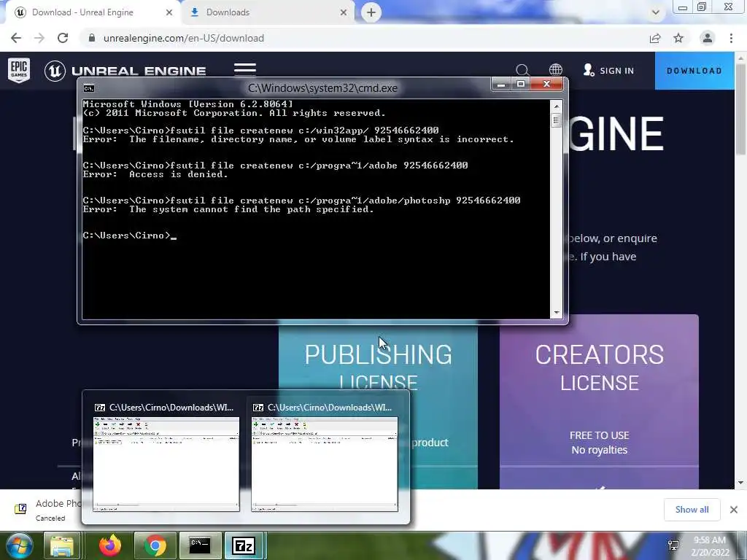This screenshot has width=747, height=560.
Task: Click the Creators License card
Action: 600,402
